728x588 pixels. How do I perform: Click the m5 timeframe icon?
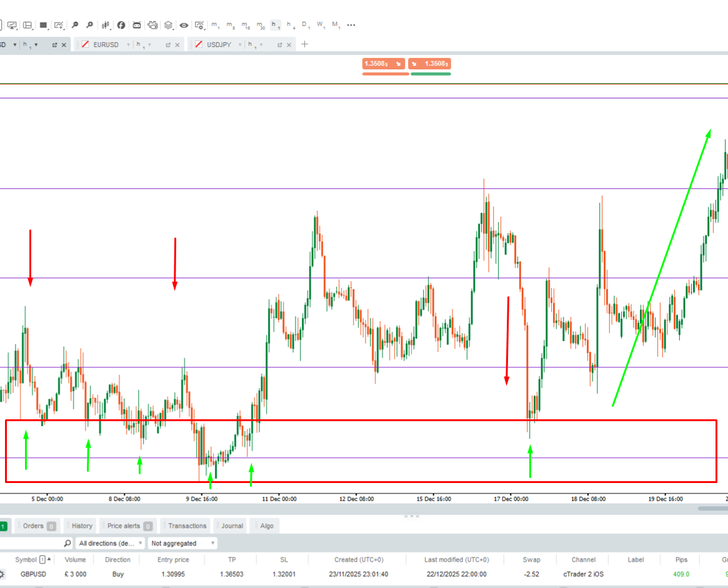(230, 26)
